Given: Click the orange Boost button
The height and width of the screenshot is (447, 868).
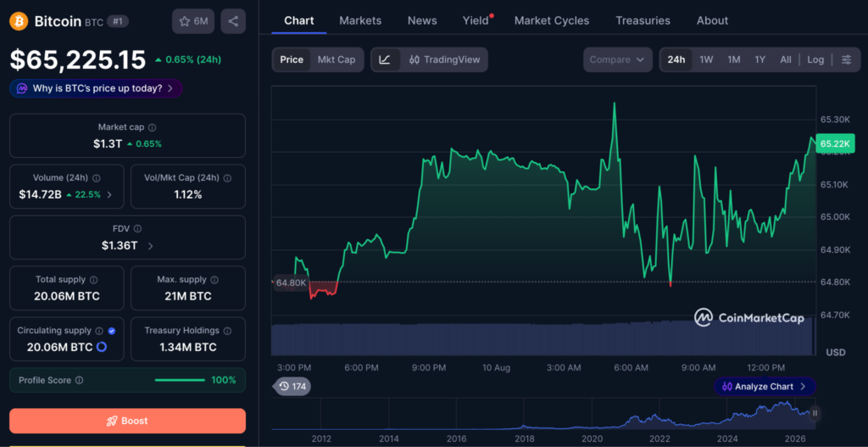Looking at the screenshot, I should (127, 421).
